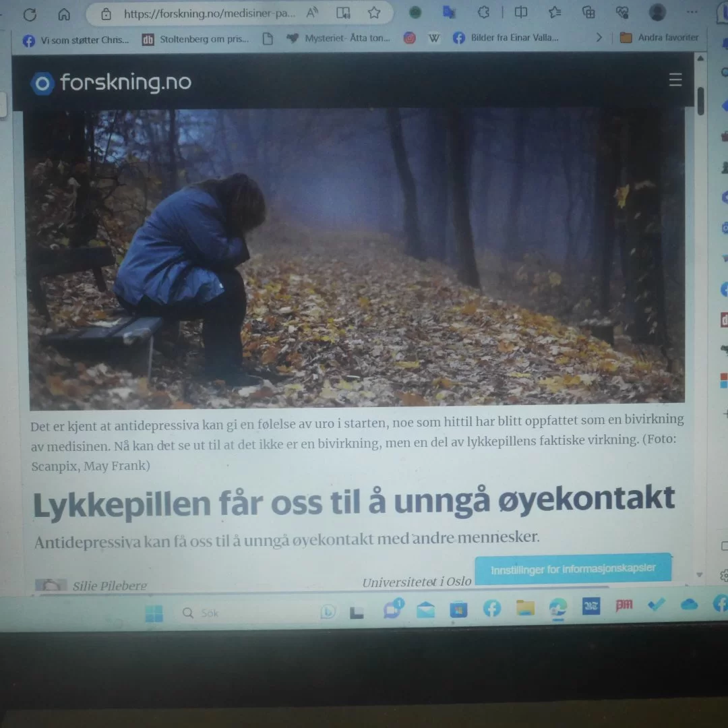Click the read aloud icon in address bar
Screen dimensions: 728x728
[x=312, y=13]
